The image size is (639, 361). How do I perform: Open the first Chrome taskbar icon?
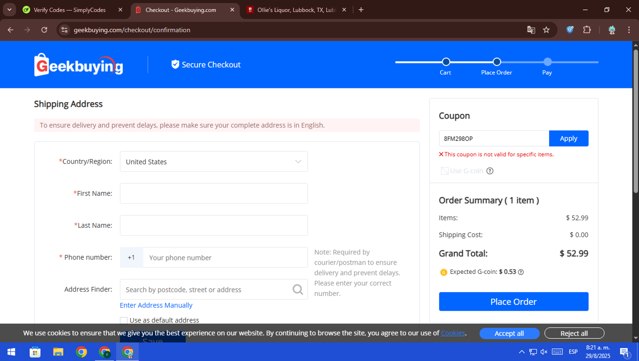pyautogui.click(x=81, y=352)
